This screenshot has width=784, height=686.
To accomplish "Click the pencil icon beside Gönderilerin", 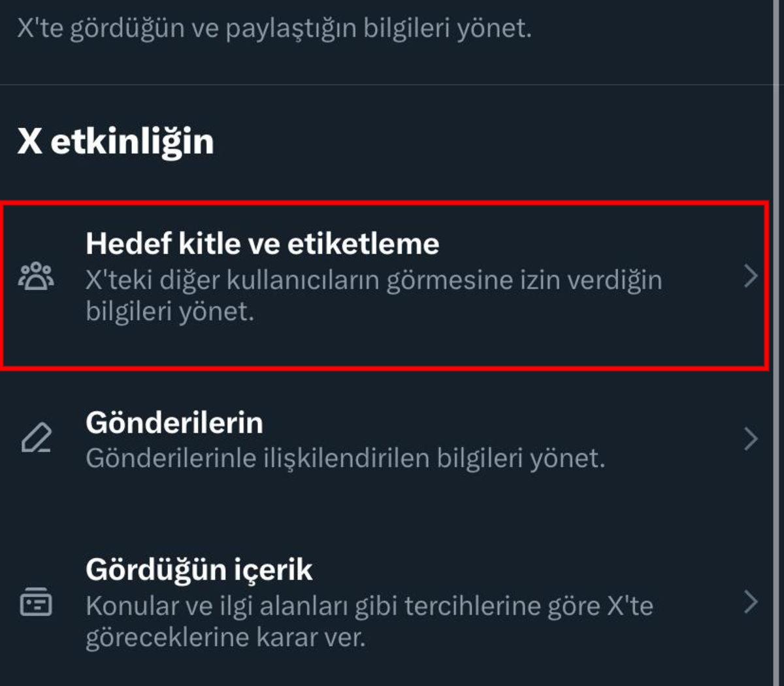I will pyautogui.click(x=37, y=438).
